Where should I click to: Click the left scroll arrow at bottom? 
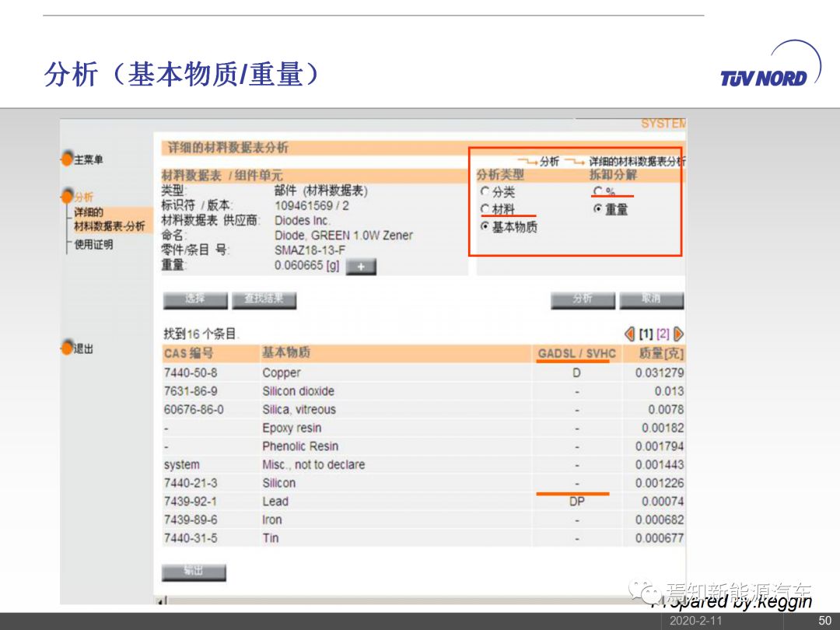(162, 601)
